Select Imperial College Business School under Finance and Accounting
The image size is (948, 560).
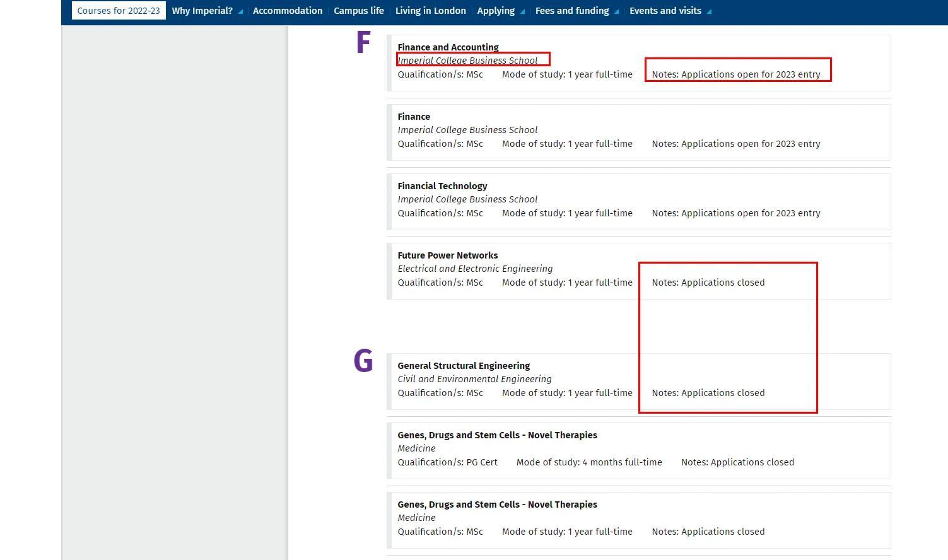coord(467,61)
